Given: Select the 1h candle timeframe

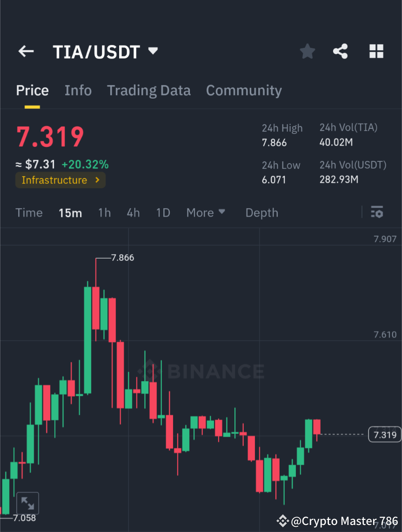Looking at the screenshot, I should pos(104,213).
